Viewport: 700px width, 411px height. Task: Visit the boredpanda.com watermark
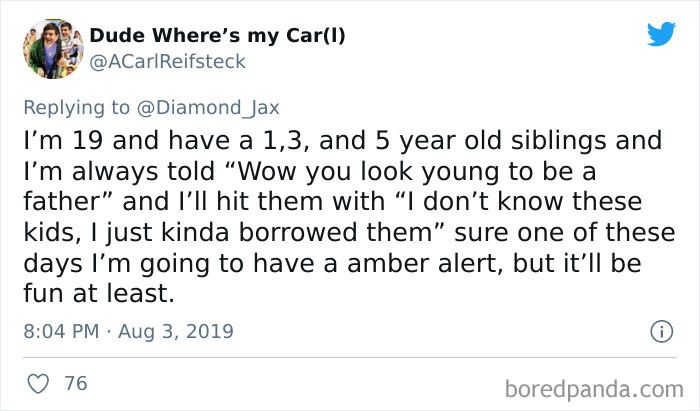pyautogui.click(x=594, y=389)
